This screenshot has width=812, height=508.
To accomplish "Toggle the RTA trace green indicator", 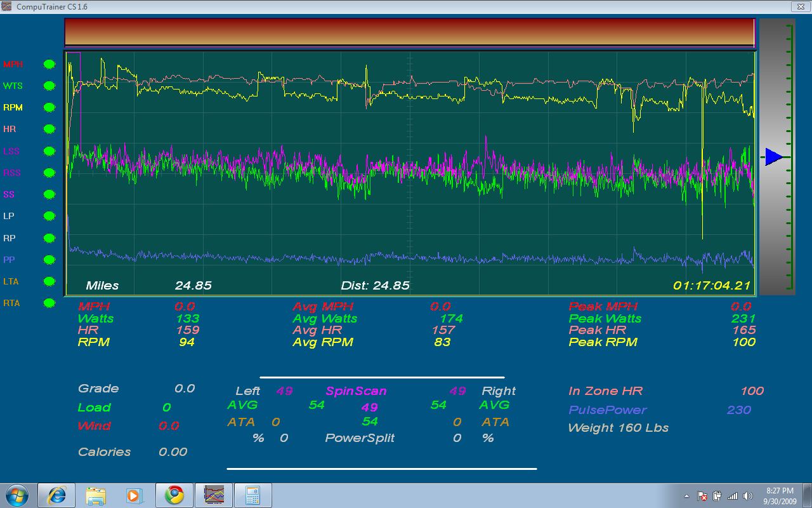I will tap(49, 304).
